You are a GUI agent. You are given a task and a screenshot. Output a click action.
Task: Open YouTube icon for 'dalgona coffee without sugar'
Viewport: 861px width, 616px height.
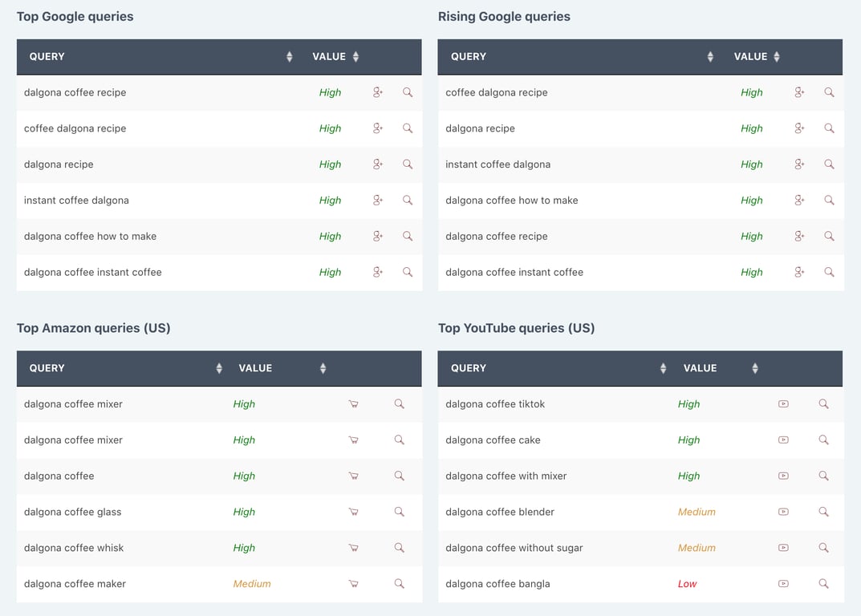coord(784,548)
